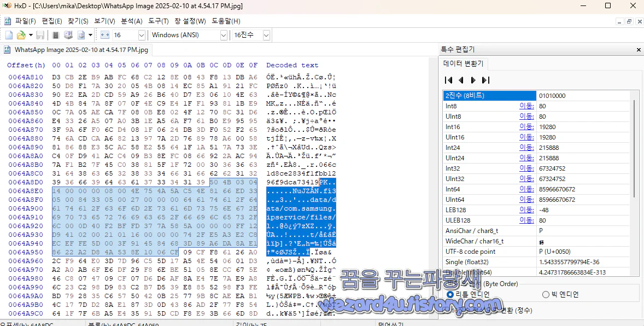The width and height of the screenshot is (644, 326).
Task: Click the UTF-8 code point row
Action: [x=536, y=251]
